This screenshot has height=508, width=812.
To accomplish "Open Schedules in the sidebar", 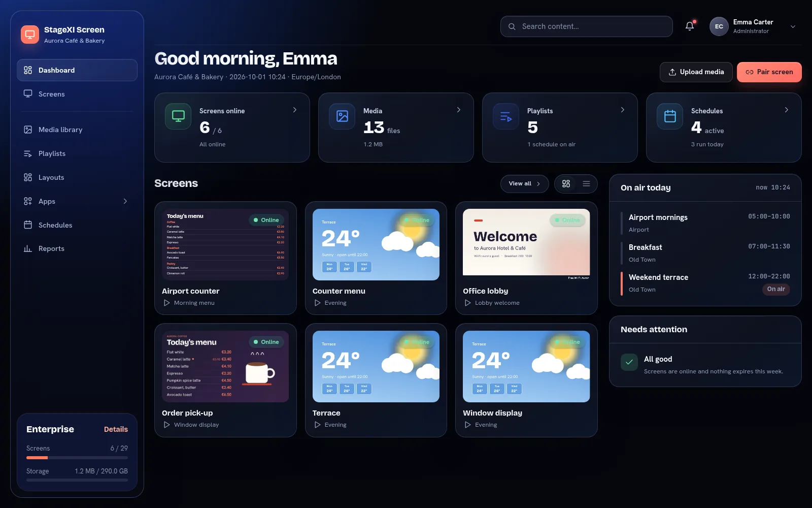I will click(x=77, y=225).
